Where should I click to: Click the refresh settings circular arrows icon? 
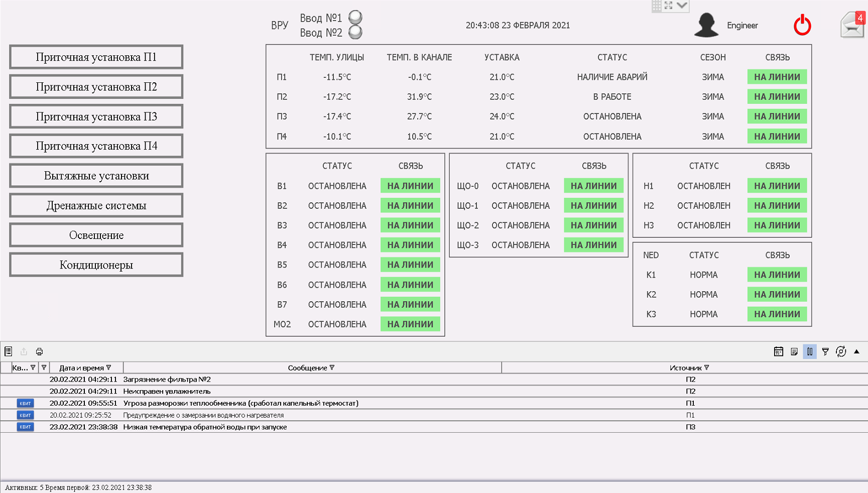[x=841, y=351]
